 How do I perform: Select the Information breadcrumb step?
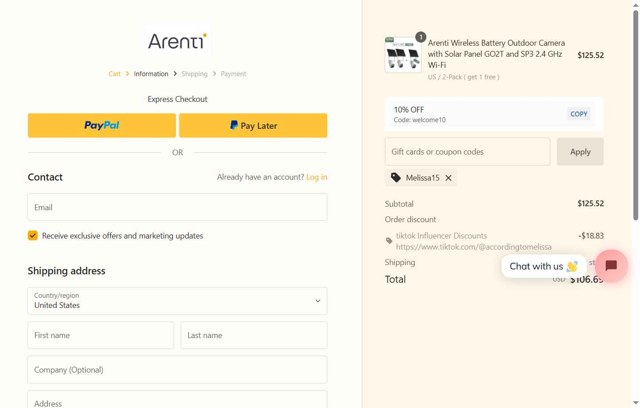click(151, 74)
